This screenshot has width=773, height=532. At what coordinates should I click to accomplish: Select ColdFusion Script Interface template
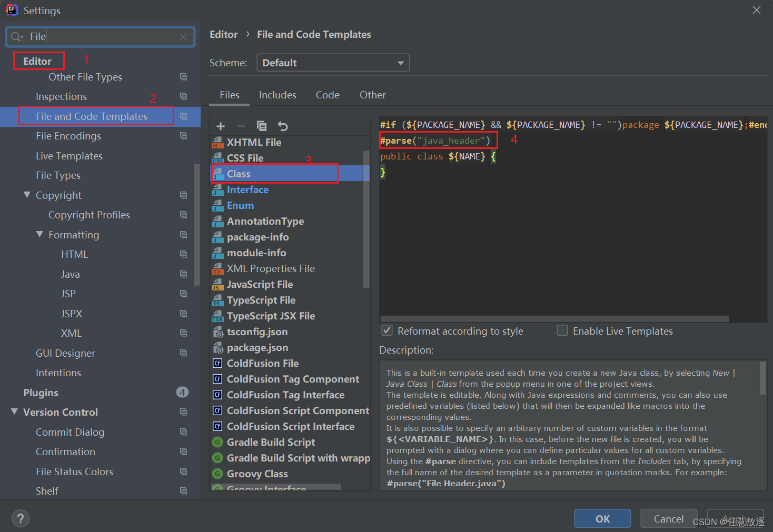[x=291, y=426]
